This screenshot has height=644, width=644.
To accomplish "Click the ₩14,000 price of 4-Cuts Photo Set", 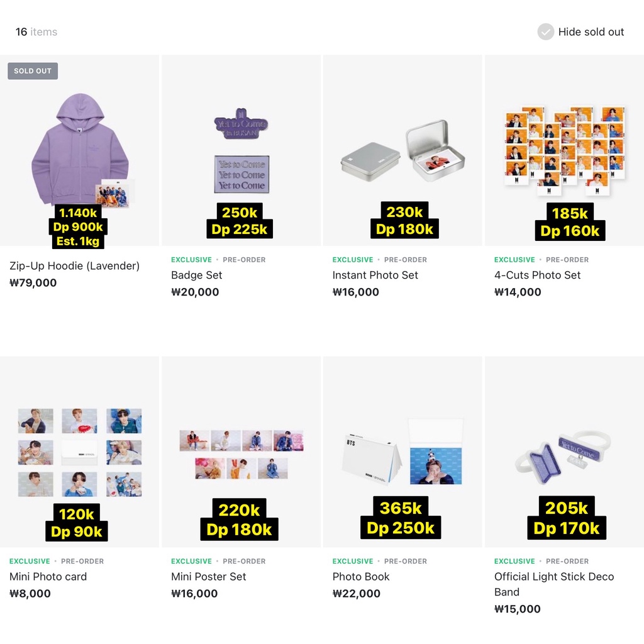I will pyautogui.click(x=517, y=292).
